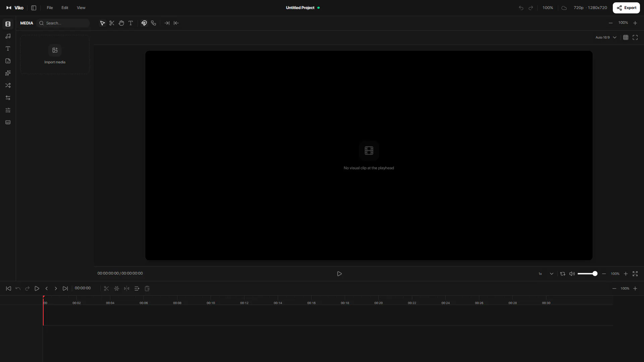Open the Media panel in the sidebar

(x=8, y=24)
